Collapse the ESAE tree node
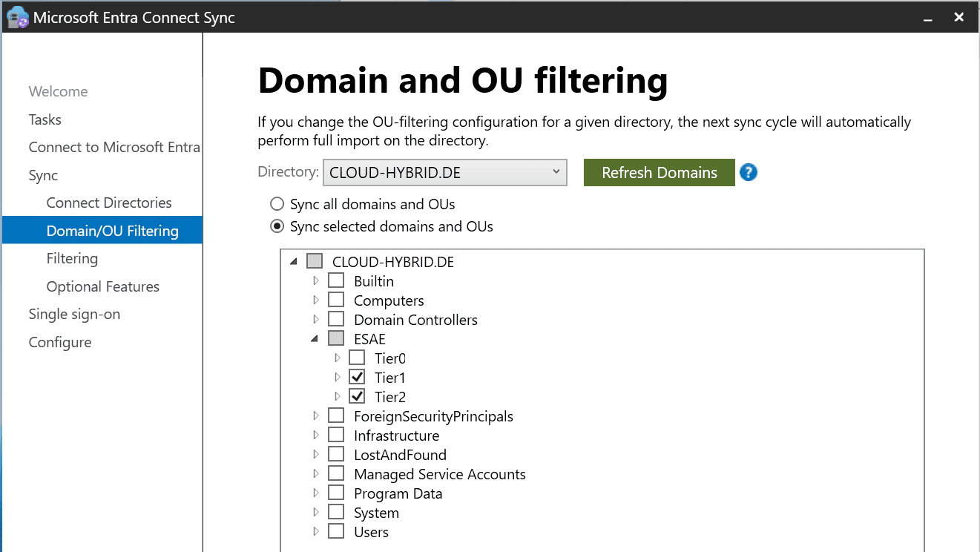 click(315, 339)
